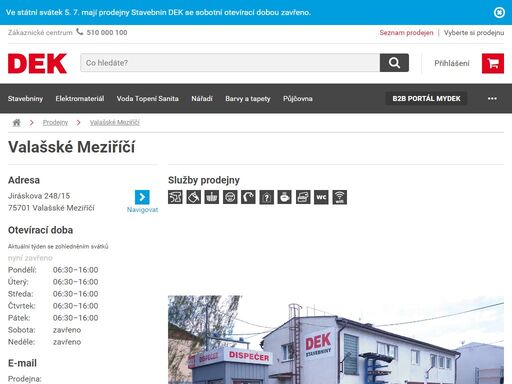This screenshot has width=512, height=384.
Task: Click the customer phone number 510 000 100
Action: click(x=107, y=33)
